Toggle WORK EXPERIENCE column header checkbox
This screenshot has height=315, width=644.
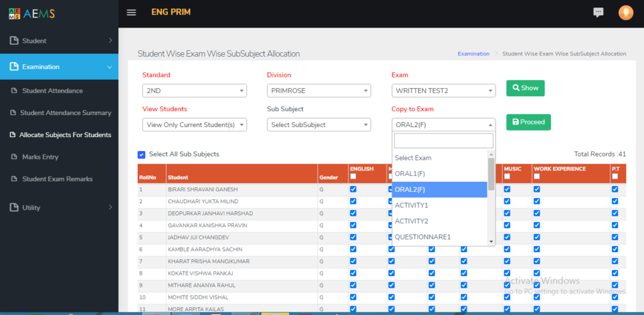537,177
